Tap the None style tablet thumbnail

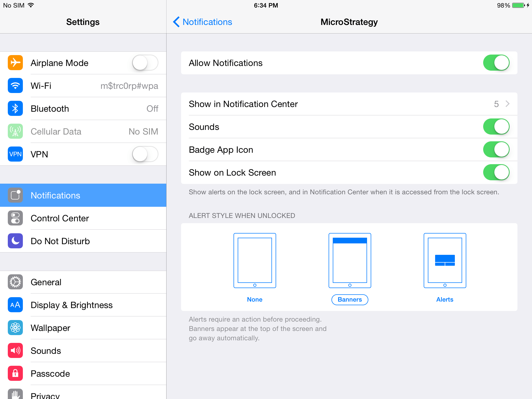tap(255, 260)
